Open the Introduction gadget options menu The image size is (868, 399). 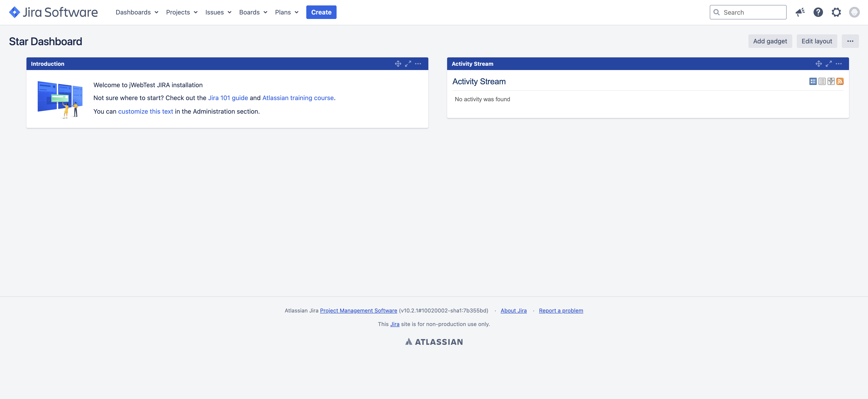(418, 64)
